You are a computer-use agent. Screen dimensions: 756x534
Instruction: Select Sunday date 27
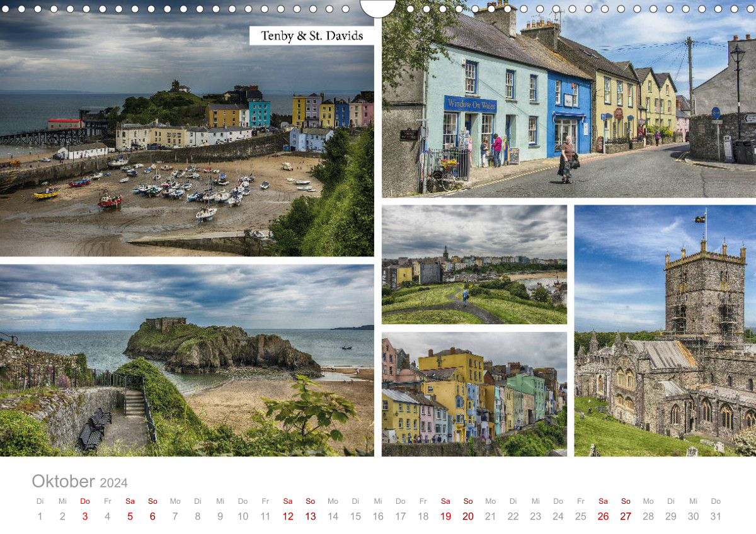click(626, 516)
